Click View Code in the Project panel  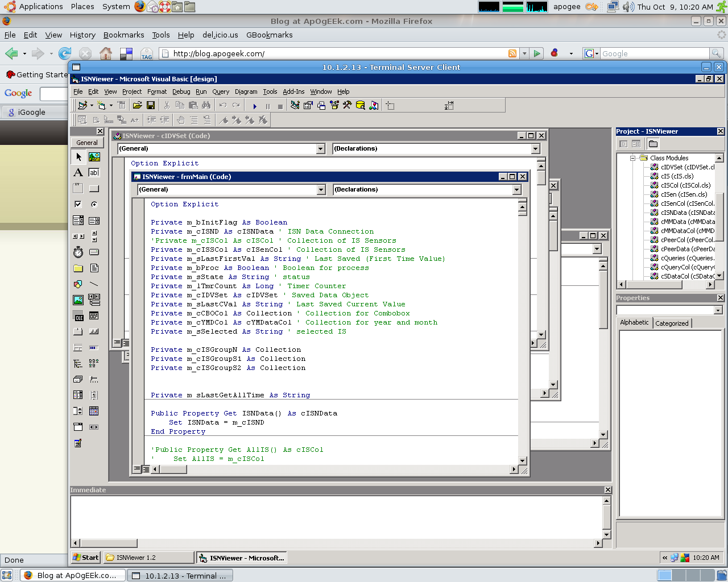pos(623,144)
